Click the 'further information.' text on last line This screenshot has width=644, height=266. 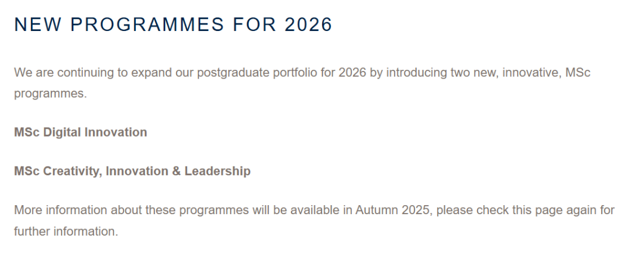(66, 231)
